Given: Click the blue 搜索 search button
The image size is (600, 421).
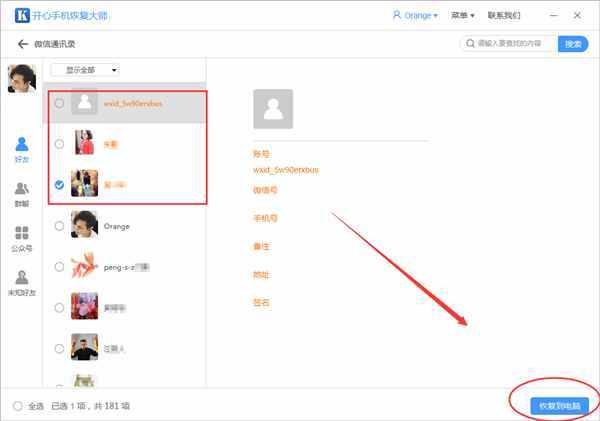Looking at the screenshot, I should [573, 44].
